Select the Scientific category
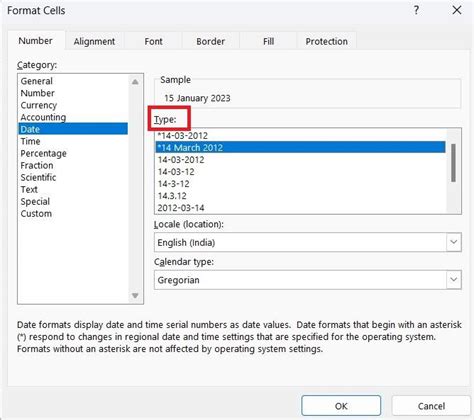The width and height of the screenshot is (474, 420). (x=73, y=177)
